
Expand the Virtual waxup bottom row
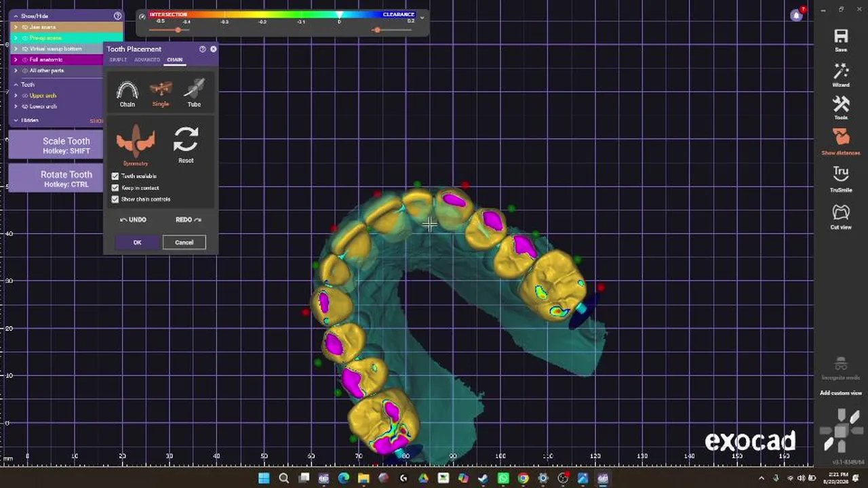pos(16,49)
